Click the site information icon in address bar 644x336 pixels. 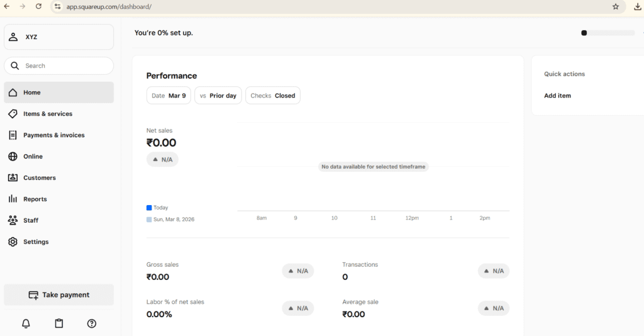(57, 6)
